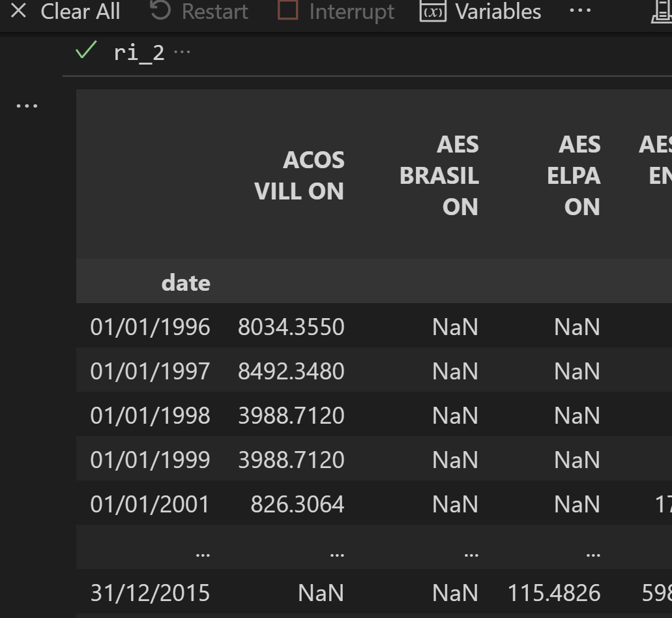Open the Variables panel via its (x) icon
The width and height of the screenshot is (672, 618).
pos(433,11)
